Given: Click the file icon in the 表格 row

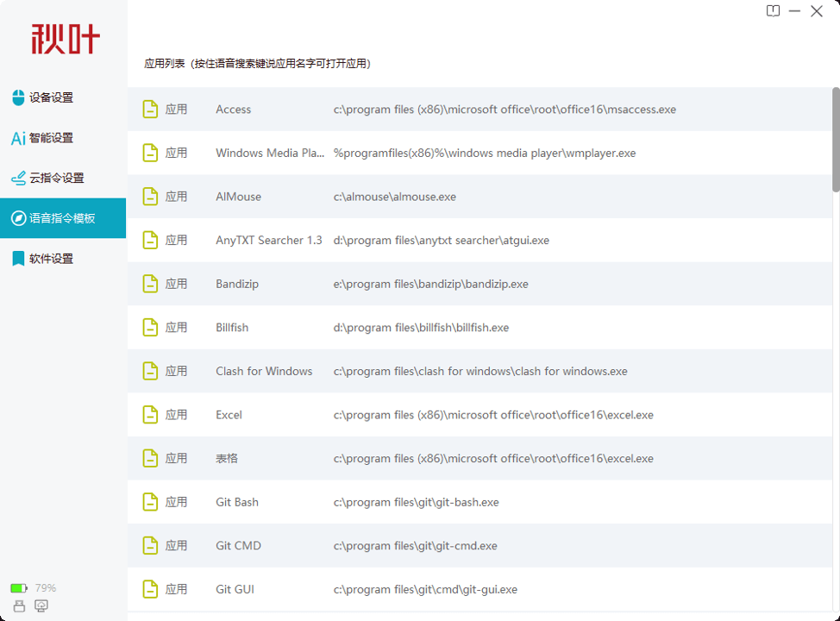Looking at the screenshot, I should (150, 459).
